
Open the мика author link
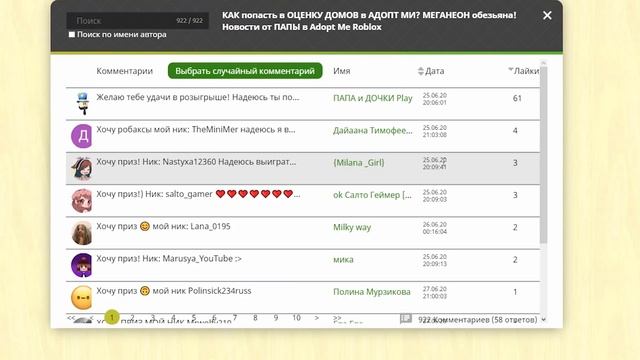(x=343, y=260)
